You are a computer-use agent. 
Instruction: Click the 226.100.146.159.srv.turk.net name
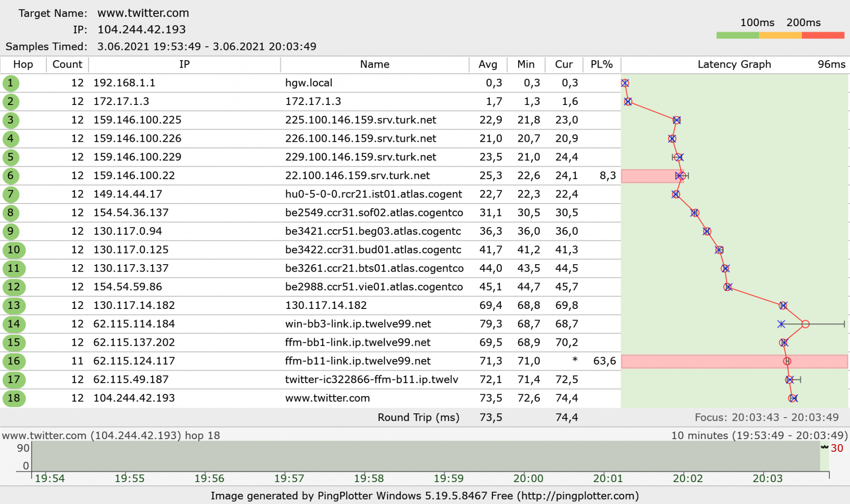pyautogui.click(x=361, y=139)
